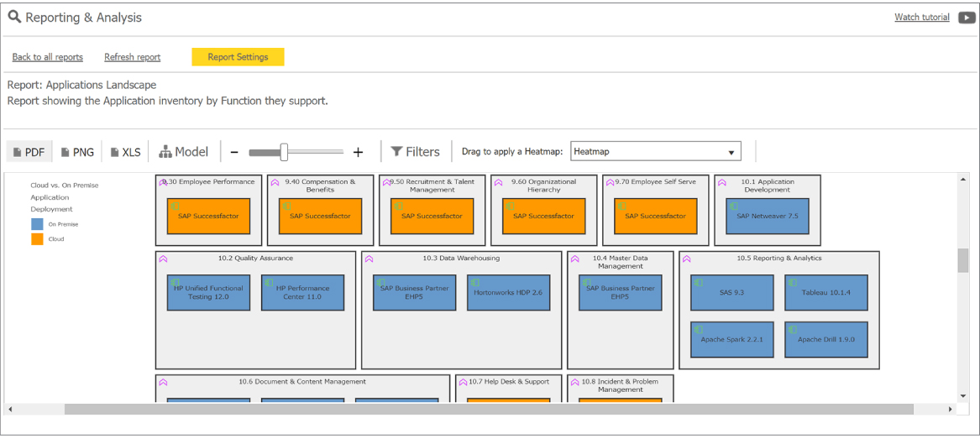The width and height of the screenshot is (980, 439).
Task: Click the component icon on HP Unified Functional Testing
Action: 175,282
